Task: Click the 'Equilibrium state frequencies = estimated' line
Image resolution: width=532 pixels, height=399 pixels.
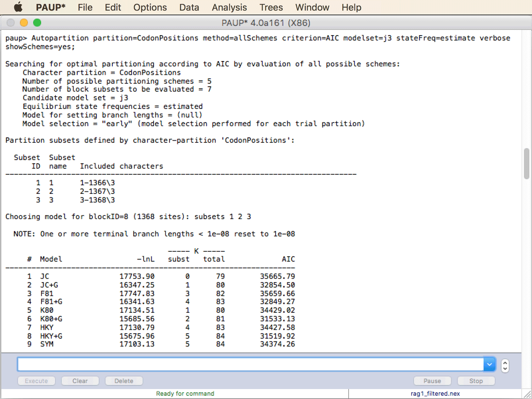Action: pyautogui.click(x=112, y=106)
